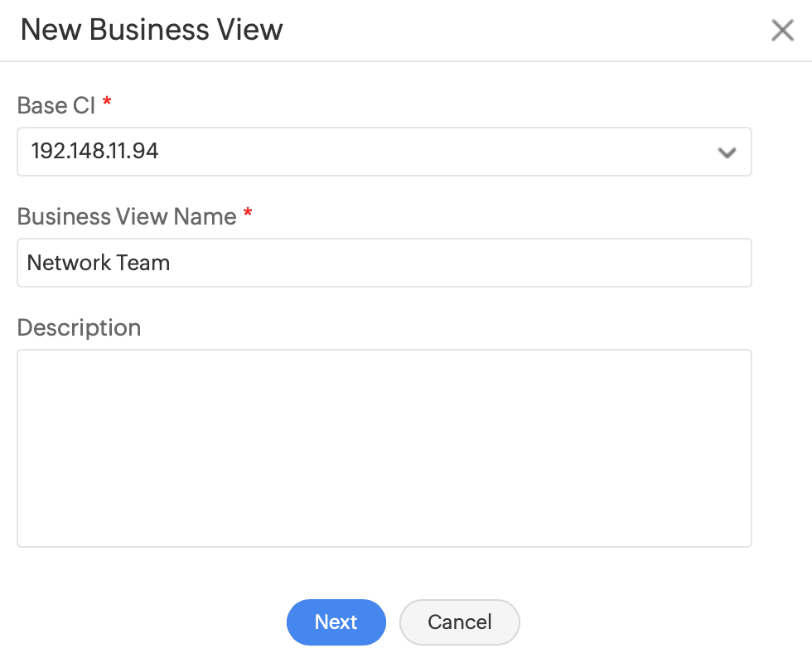Close the New Business View dialog
The image size is (812, 658).
782,31
